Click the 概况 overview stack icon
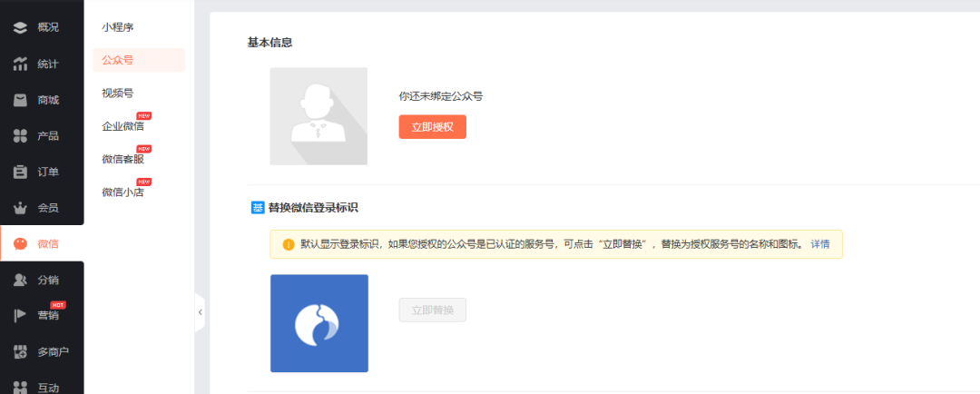Screen dimensions: 980x394 click(x=21, y=27)
